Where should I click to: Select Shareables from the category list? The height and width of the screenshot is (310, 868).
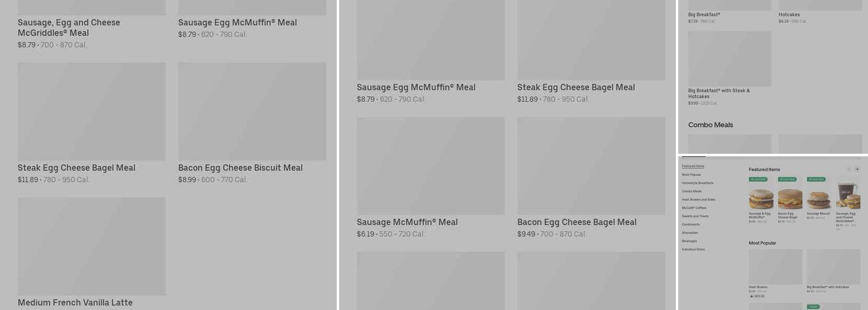click(x=690, y=233)
